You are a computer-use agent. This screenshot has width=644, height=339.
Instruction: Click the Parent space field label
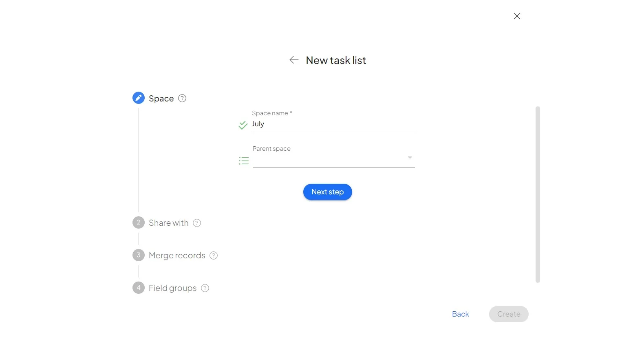point(271,149)
